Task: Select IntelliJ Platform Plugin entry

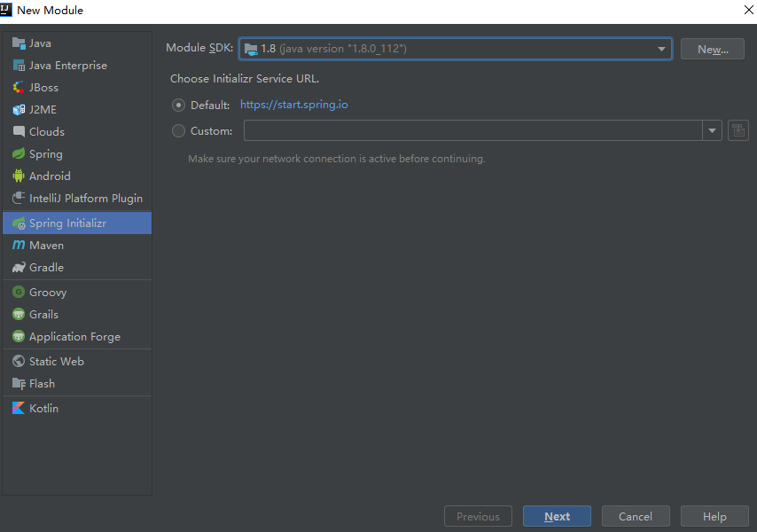Action: tap(77, 198)
